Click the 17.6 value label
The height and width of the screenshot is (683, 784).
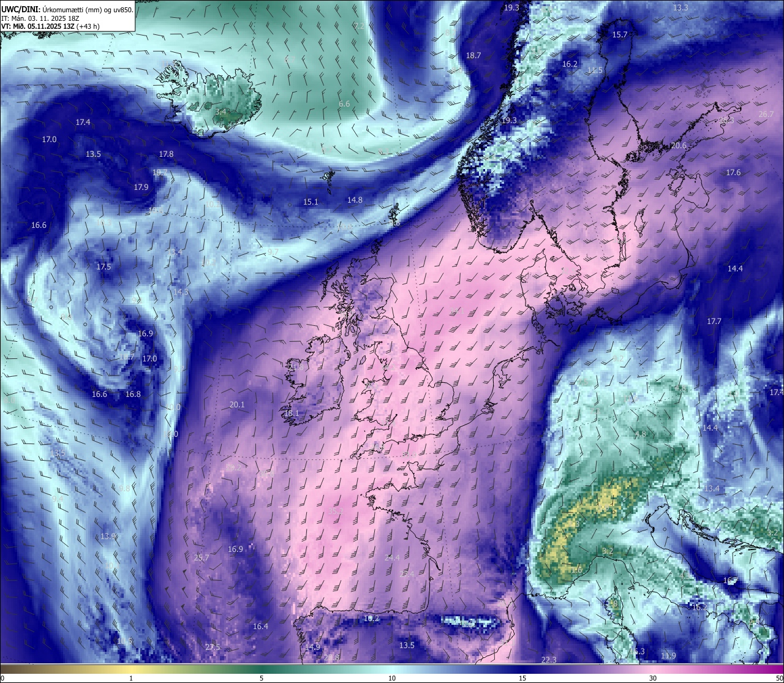click(x=733, y=172)
